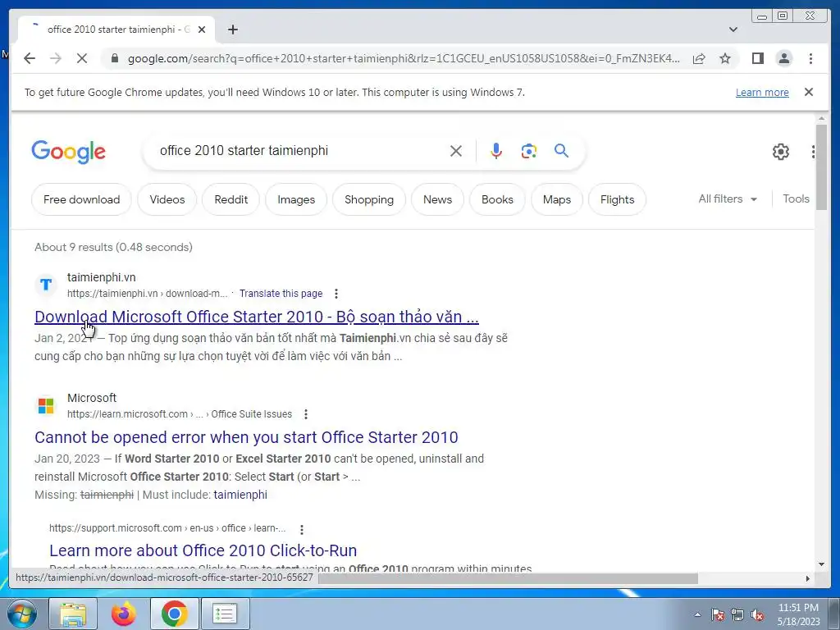This screenshot has width=840, height=630.
Task: Click Translate this page link
Action: 281,294
